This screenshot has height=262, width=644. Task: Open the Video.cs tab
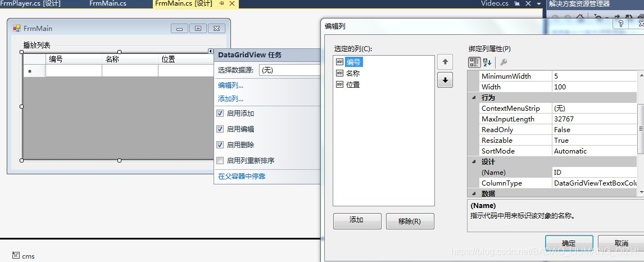point(495,4)
